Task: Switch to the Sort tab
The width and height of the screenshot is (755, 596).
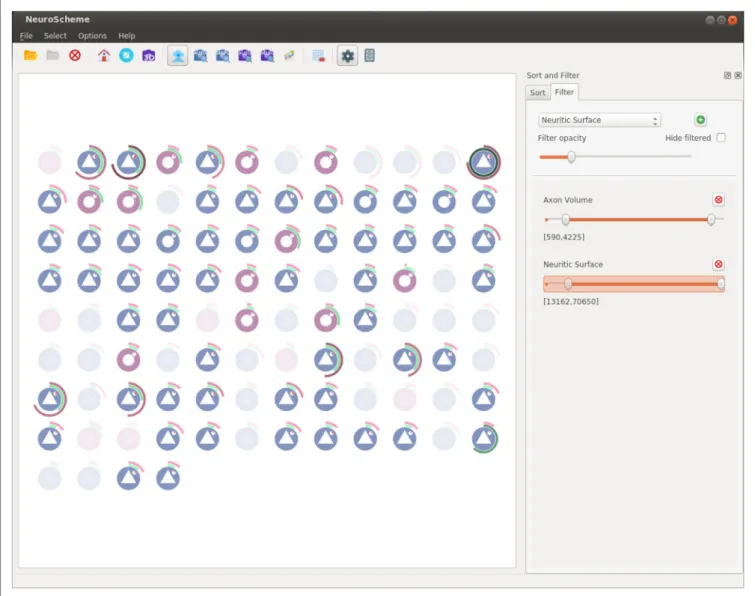Action: (538, 92)
